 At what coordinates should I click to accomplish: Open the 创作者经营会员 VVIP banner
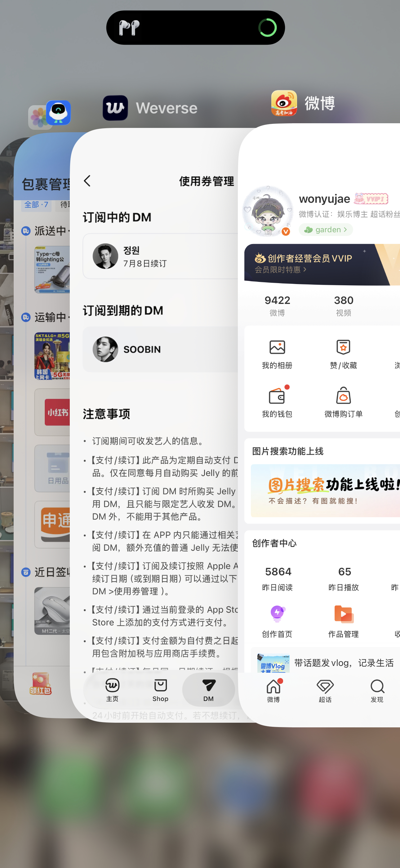click(x=322, y=264)
